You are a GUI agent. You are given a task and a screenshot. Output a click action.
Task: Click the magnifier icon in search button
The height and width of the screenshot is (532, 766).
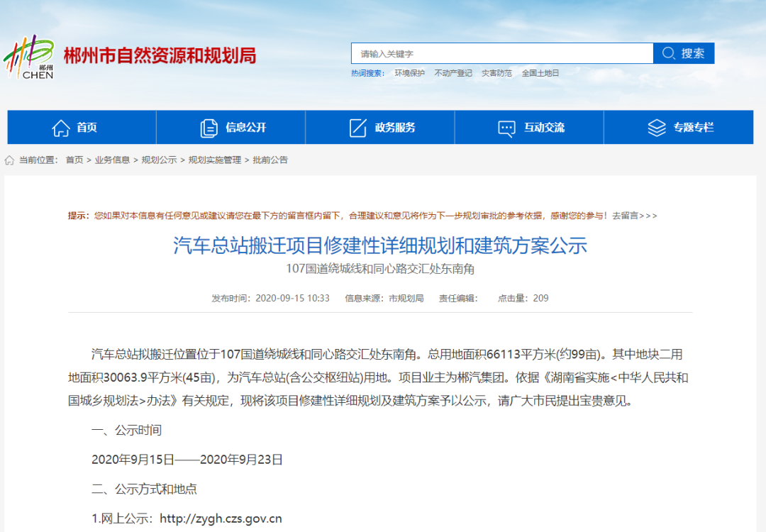click(668, 53)
